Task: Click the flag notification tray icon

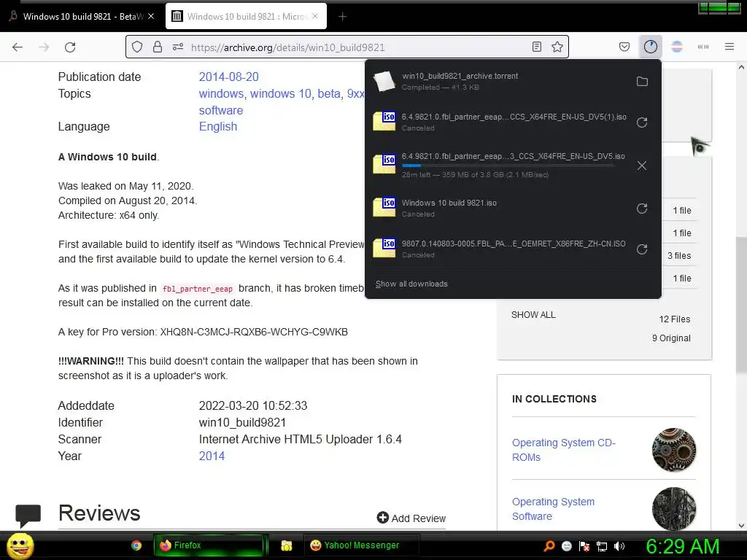Action: pyautogui.click(x=584, y=546)
